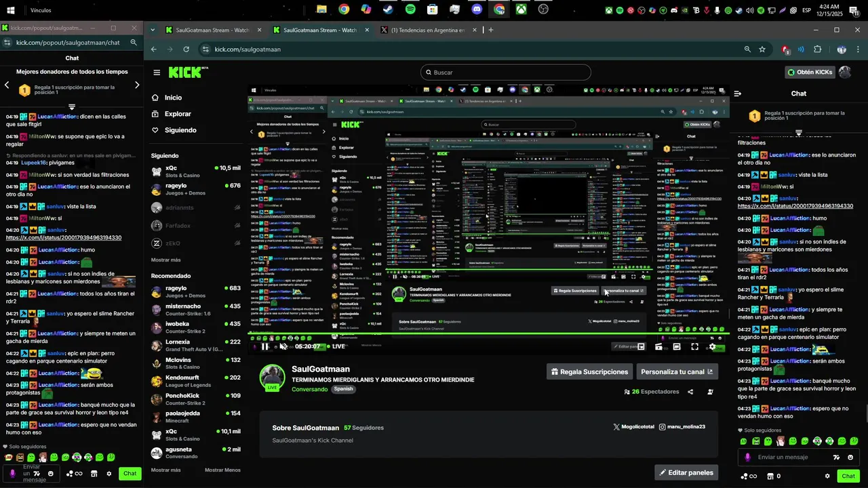Enter fullscreen mode on video player
This screenshot has width=868, height=488.
pyautogui.click(x=694, y=346)
